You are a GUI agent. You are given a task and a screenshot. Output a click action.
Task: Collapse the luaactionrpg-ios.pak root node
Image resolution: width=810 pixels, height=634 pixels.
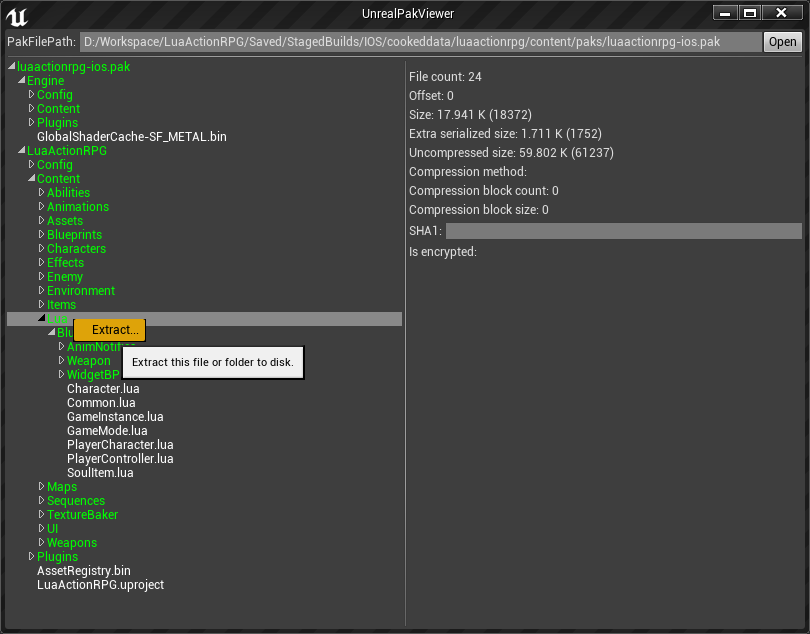pyautogui.click(x=11, y=66)
